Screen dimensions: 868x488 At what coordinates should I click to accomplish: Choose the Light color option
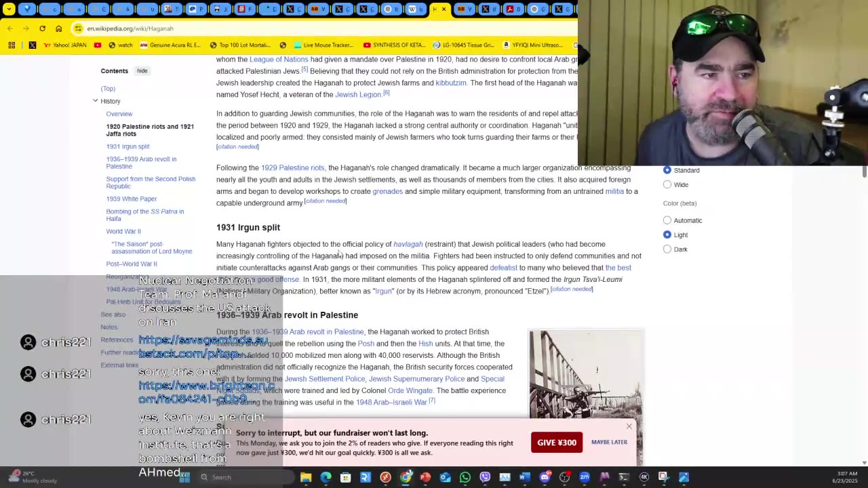pyautogui.click(x=667, y=235)
